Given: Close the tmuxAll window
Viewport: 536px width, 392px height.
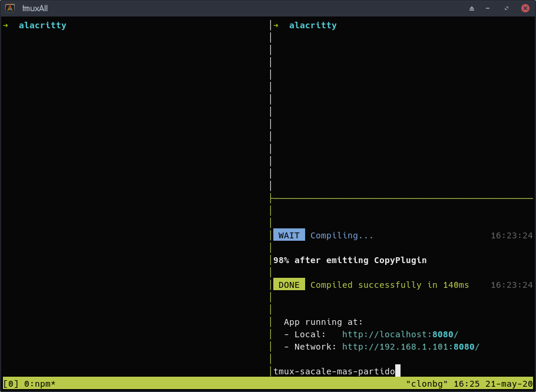Looking at the screenshot, I should click(x=525, y=8).
